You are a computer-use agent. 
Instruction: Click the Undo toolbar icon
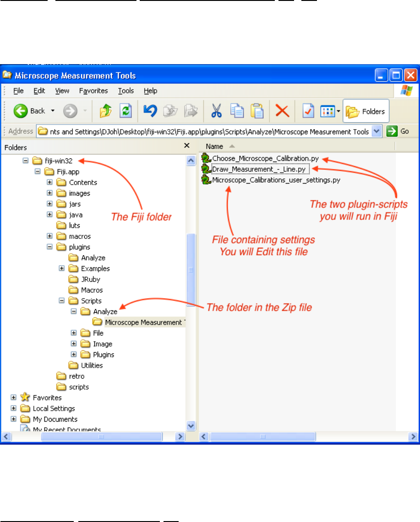[150, 111]
